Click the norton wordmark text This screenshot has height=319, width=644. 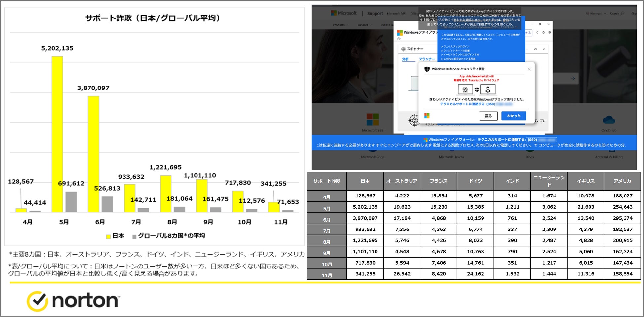pos(85,301)
